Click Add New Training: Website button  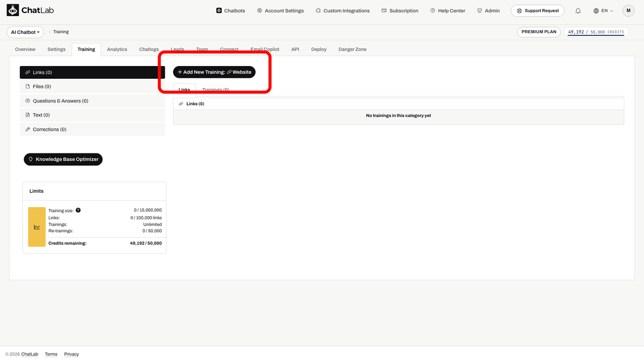click(x=214, y=72)
